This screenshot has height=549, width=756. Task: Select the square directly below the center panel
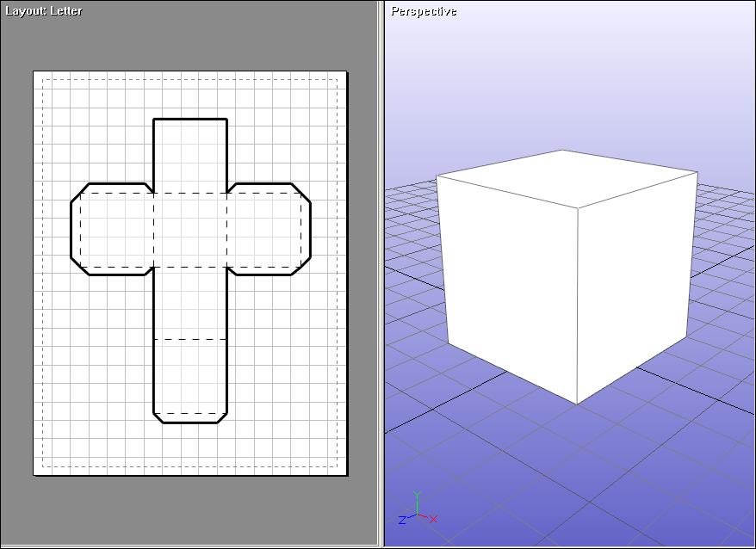click(190, 303)
